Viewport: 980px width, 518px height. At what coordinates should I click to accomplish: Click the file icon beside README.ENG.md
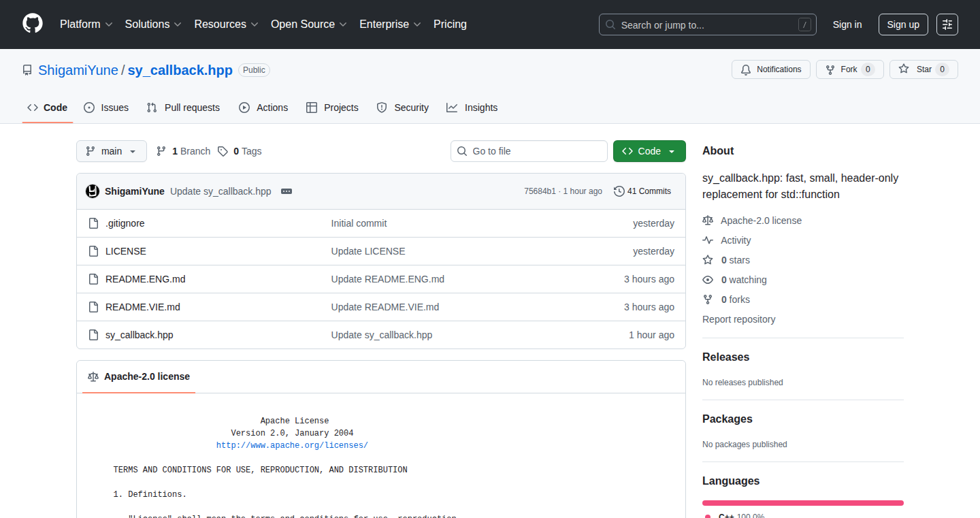click(x=94, y=279)
